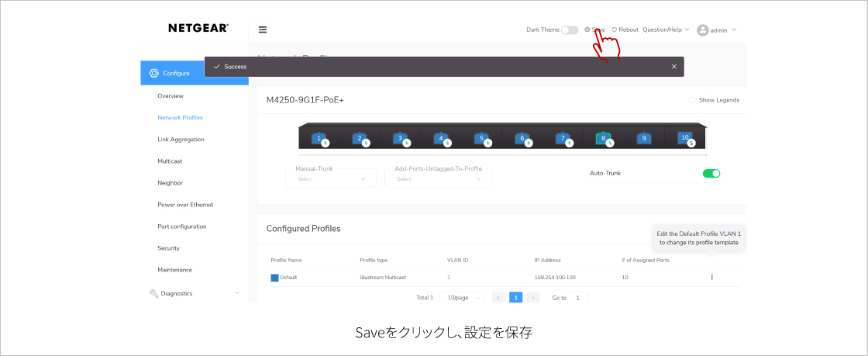868x356 pixels.
Task: Click the Default profile blue color swatch
Action: [274, 278]
